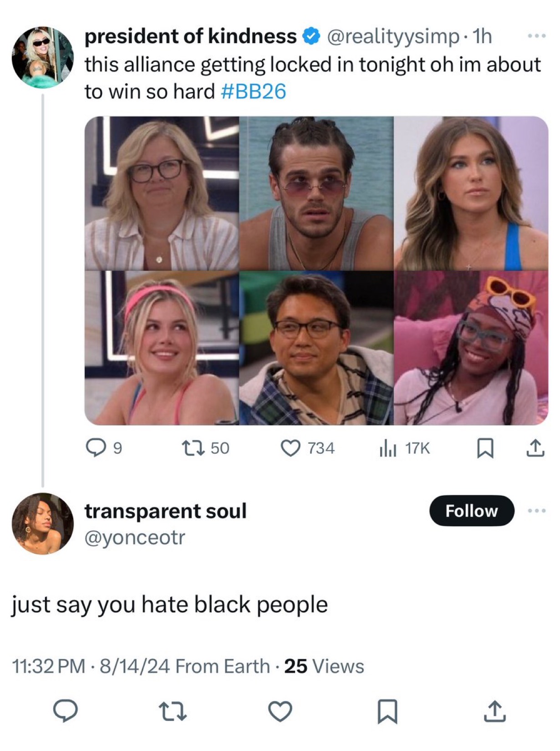Viewport: 560px width, 751px height.
Task: Bookmark the president of kindness tweet
Action: (x=485, y=448)
